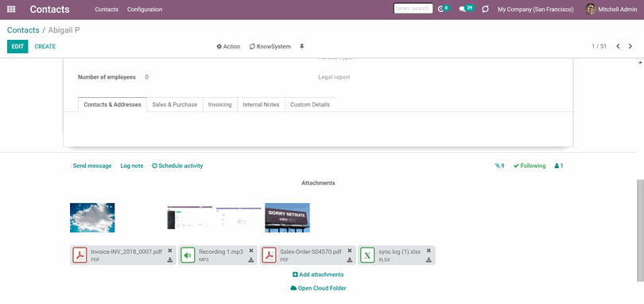The height and width of the screenshot is (304, 644).
Task: Toggle the Following status
Action: (530, 166)
